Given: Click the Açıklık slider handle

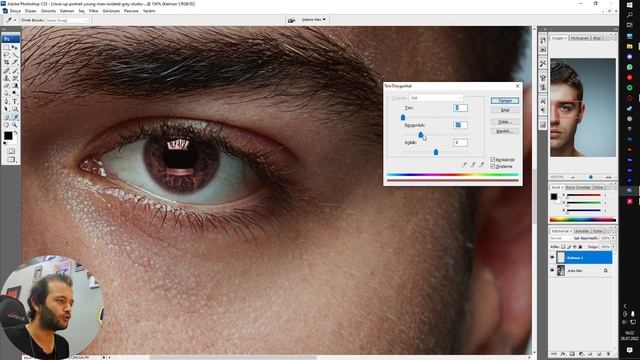Looking at the screenshot, I should pos(436,152).
